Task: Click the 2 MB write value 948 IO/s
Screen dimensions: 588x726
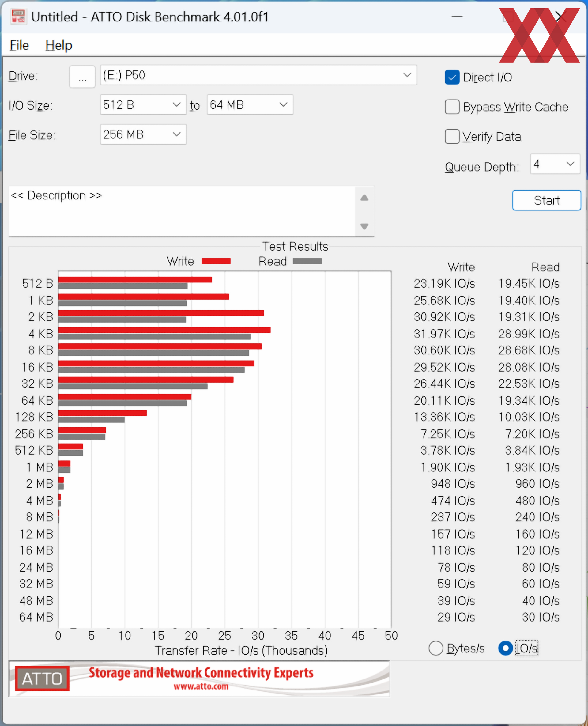Action: pos(453,484)
